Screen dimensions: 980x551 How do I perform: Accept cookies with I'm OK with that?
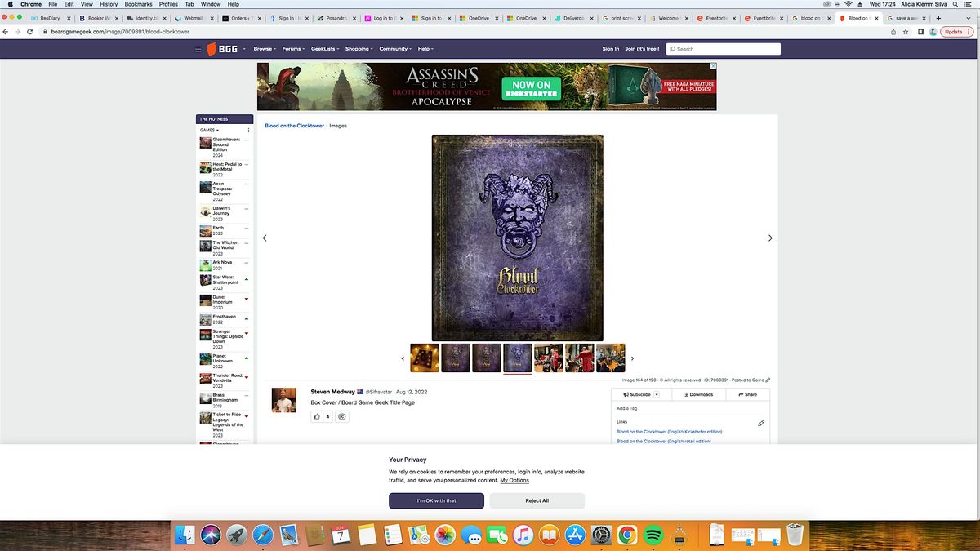click(436, 500)
